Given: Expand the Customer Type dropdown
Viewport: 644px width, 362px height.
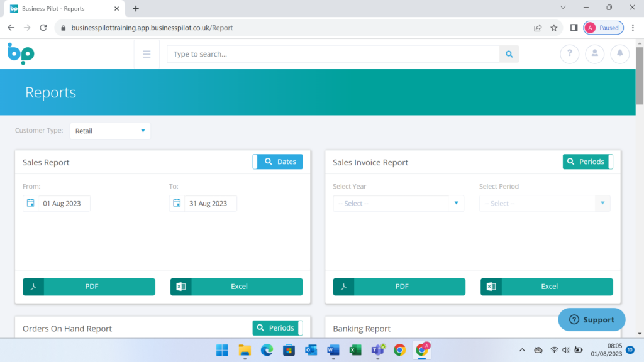Looking at the screenshot, I should [x=110, y=131].
